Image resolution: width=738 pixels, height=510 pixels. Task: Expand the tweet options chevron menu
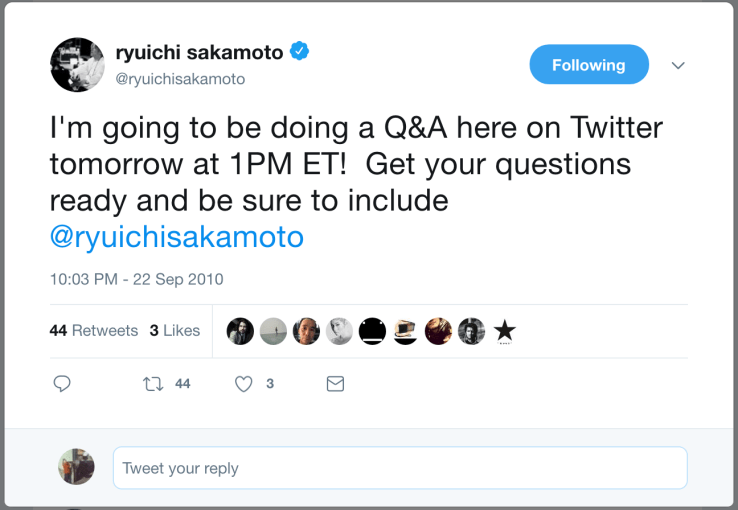pos(678,65)
